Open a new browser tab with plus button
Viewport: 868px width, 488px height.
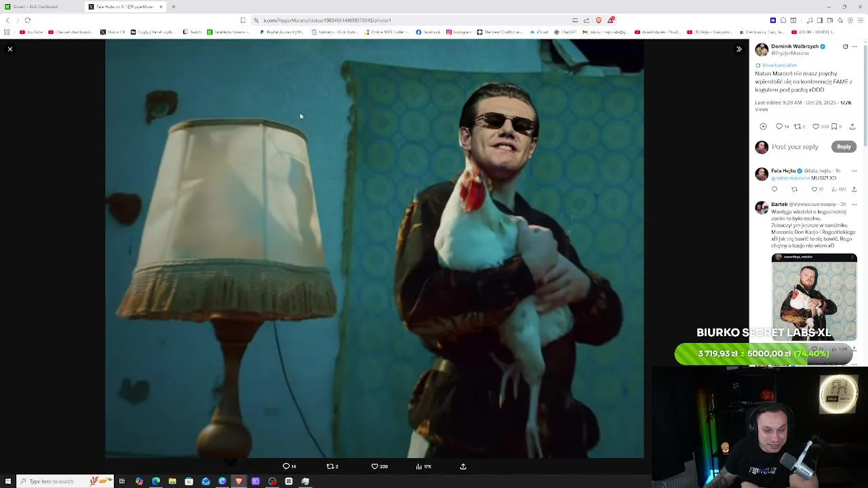pyautogui.click(x=174, y=7)
